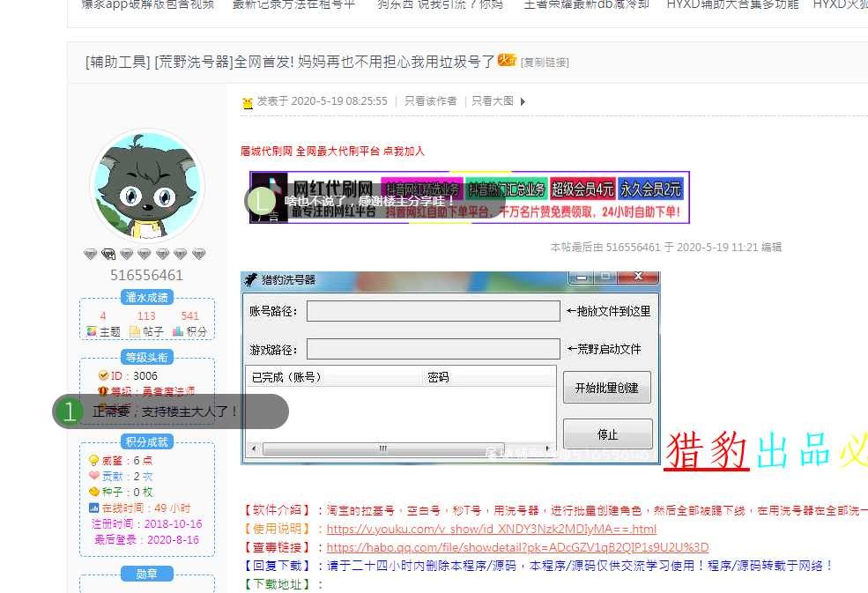Open the habo.qq.com virus check link
The image size is (868, 593).
pyautogui.click(x=517, y=547)
